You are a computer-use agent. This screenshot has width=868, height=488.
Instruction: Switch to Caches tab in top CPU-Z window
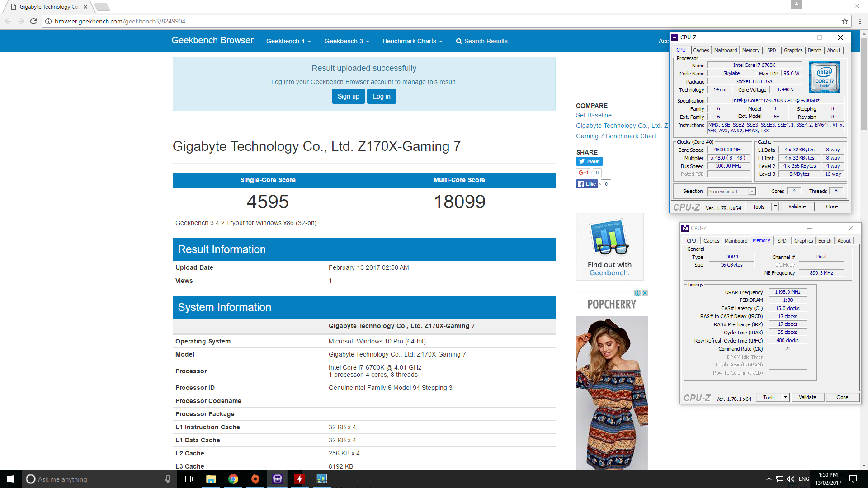click(x=701, y=50)
